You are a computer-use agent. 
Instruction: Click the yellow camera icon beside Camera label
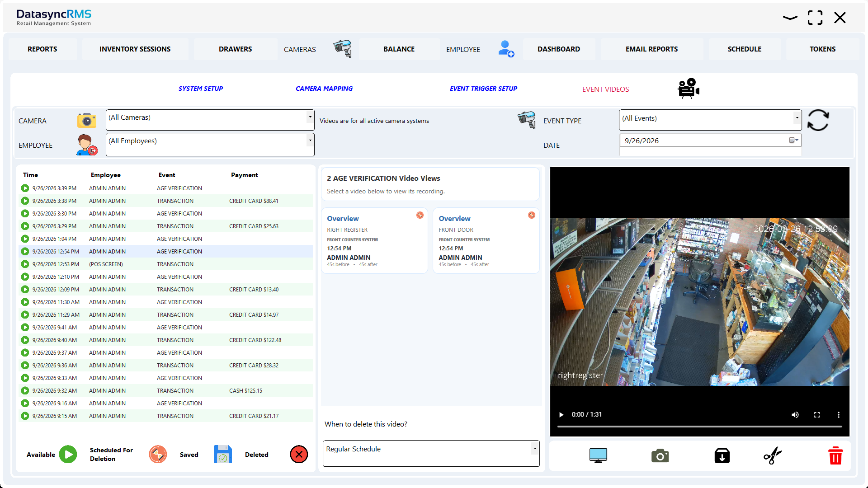point(87,120)
